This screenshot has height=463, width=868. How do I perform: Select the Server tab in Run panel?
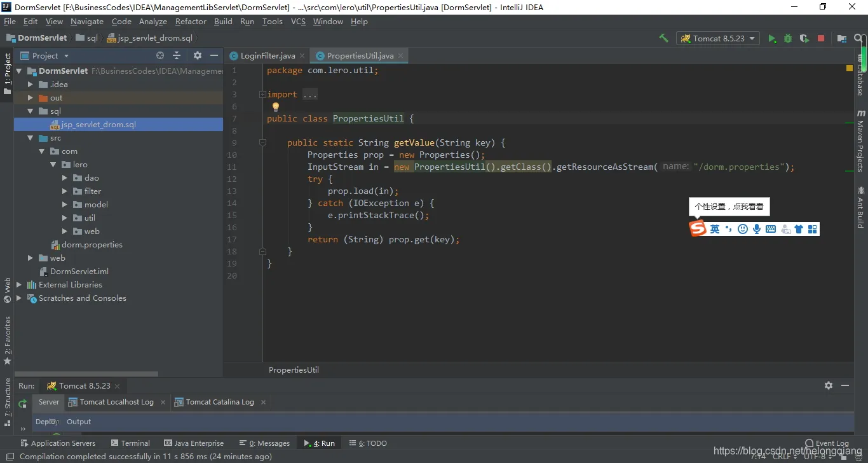coord(48,402)
